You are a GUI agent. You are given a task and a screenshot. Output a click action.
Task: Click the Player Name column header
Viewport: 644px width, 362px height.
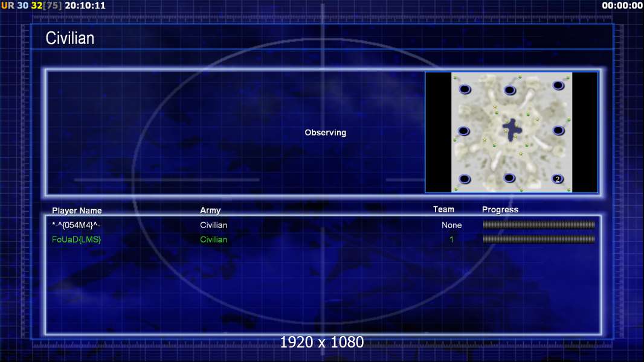tap(77, 211)
